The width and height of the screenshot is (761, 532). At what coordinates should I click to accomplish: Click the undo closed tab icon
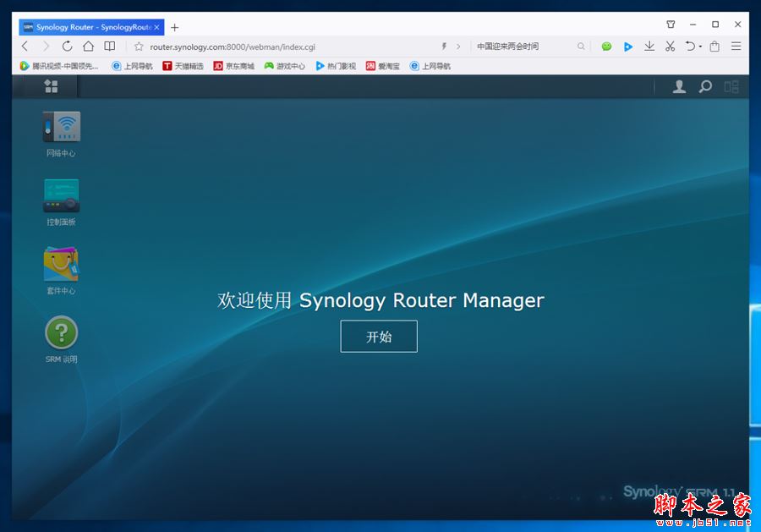pyautogui.click(x=690, y=47)
